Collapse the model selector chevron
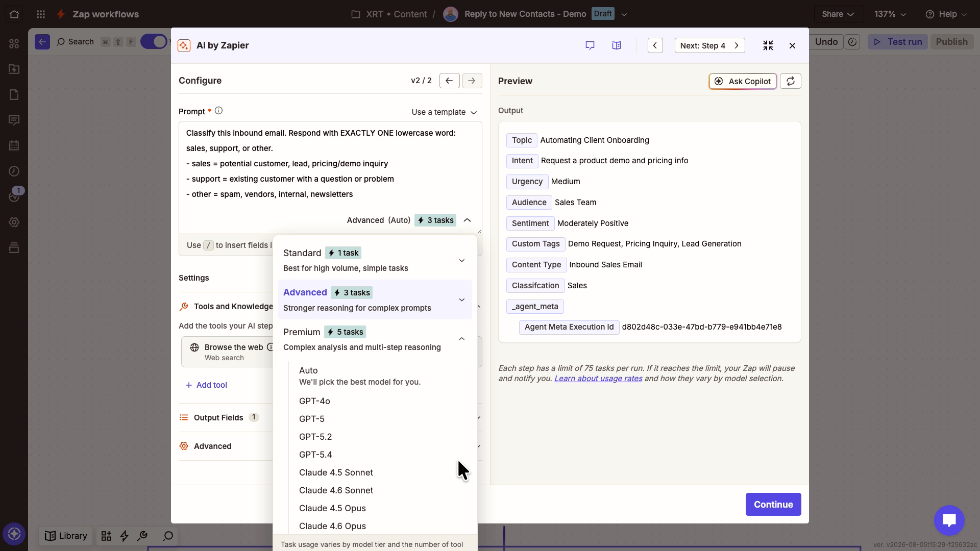 pos(467,220)
